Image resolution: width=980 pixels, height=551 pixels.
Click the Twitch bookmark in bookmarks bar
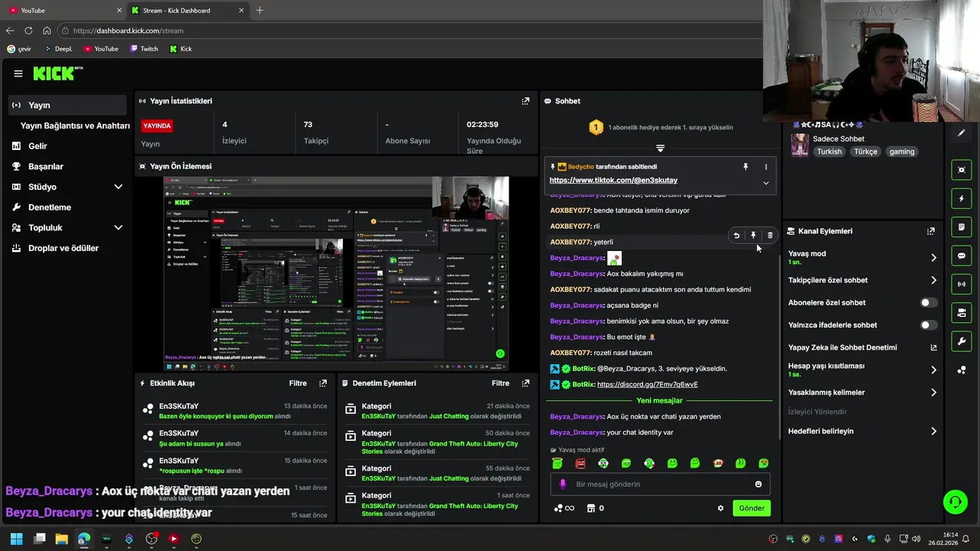pos(144,49)
